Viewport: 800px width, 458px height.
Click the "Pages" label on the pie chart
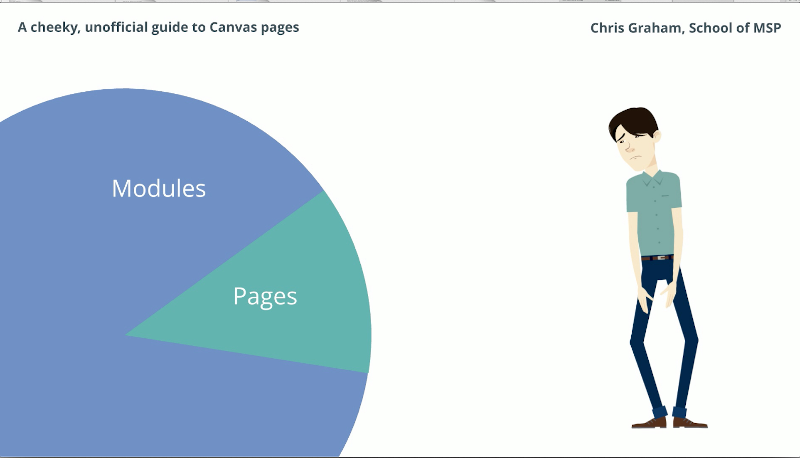(265, 296)
